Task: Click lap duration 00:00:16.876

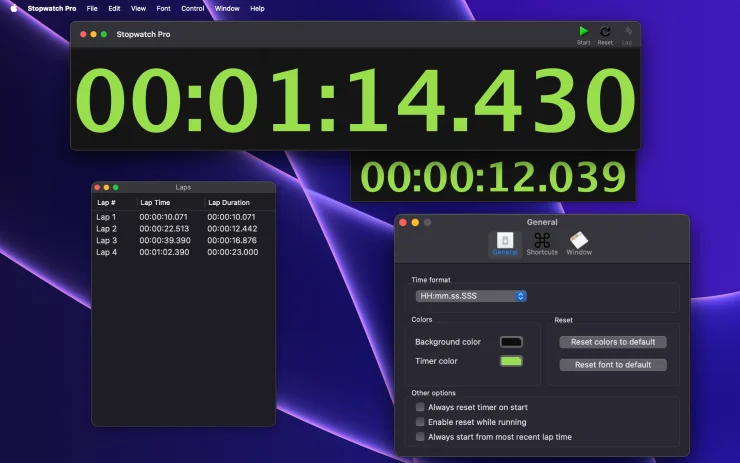Action: (x=232, y=240)
